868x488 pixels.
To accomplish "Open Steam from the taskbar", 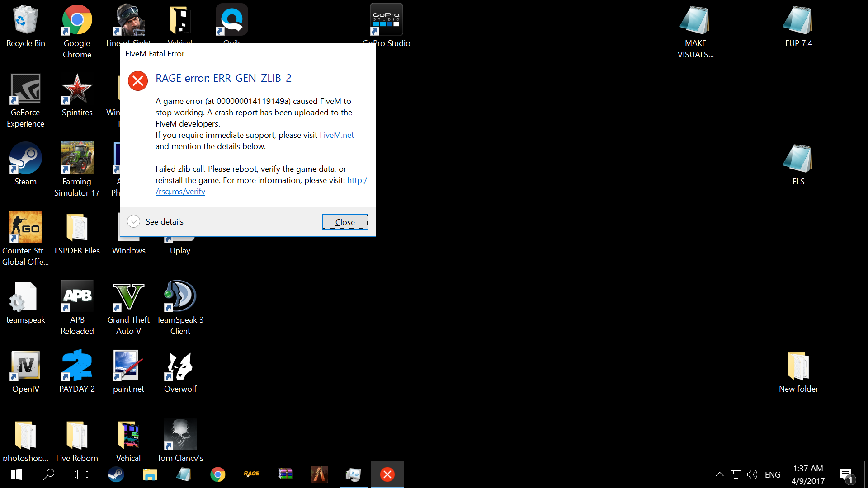I will 116,474.
